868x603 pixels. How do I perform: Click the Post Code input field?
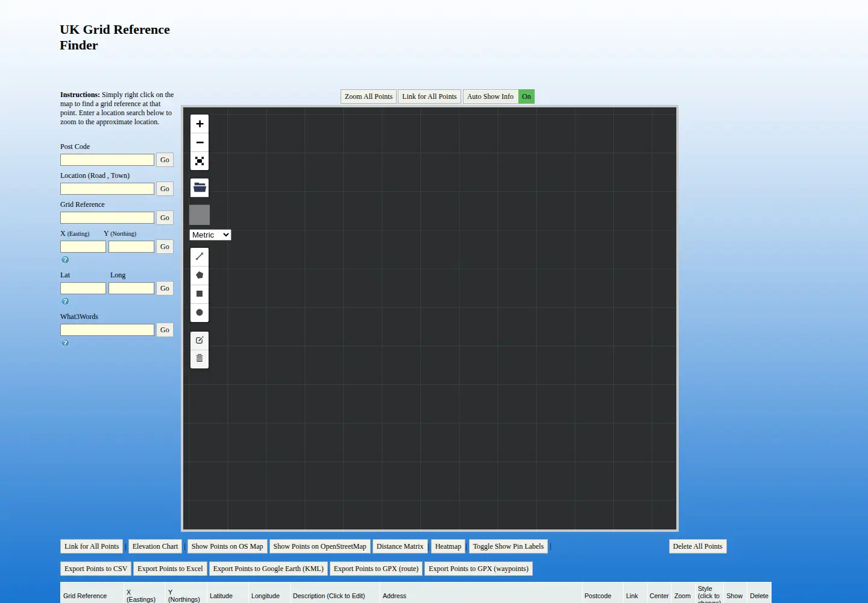coord(107,160)
